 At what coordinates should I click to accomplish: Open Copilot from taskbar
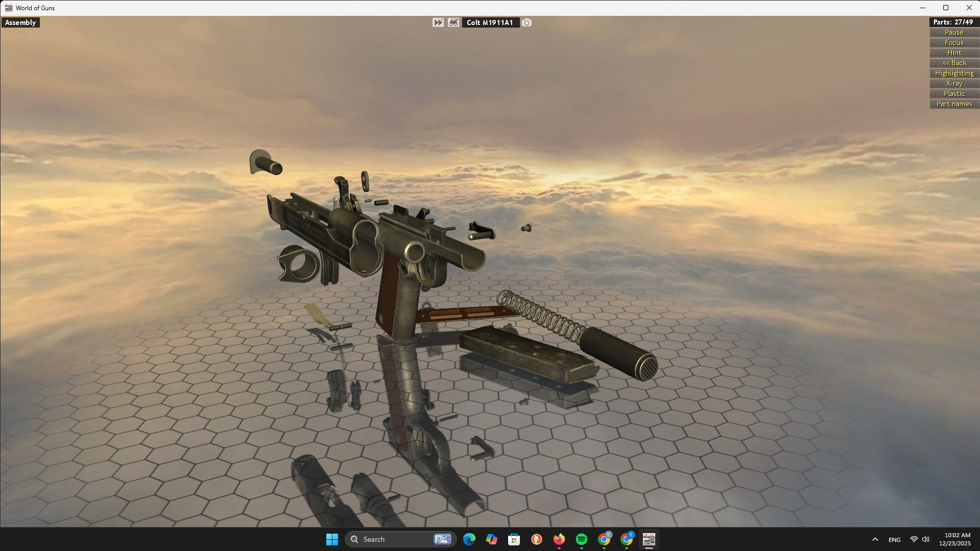(x=491, y=539)
